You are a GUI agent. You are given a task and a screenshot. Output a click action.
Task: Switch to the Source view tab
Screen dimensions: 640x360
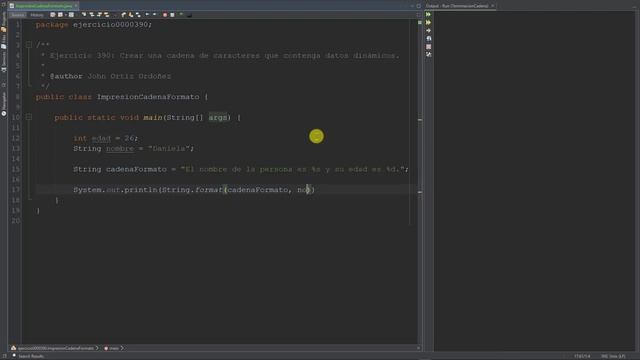click(x=18, y=15)
